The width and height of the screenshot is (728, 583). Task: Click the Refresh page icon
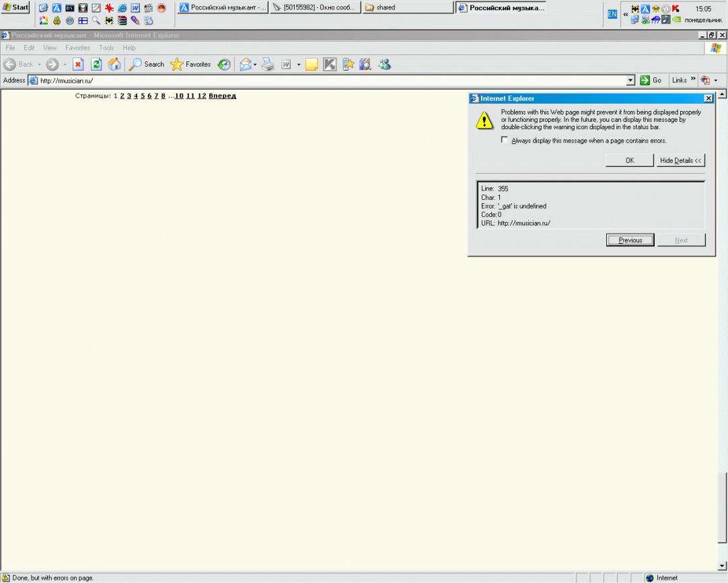point(96,65)
